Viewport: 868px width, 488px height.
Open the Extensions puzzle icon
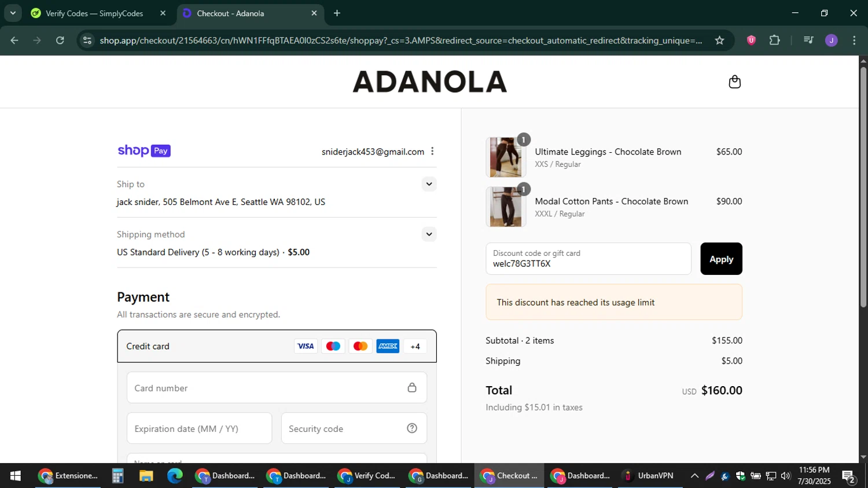(774, 40)
